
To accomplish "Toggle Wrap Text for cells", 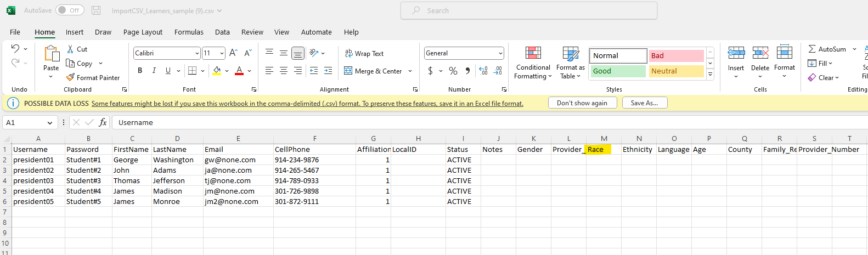I will [x=364, y=54].
